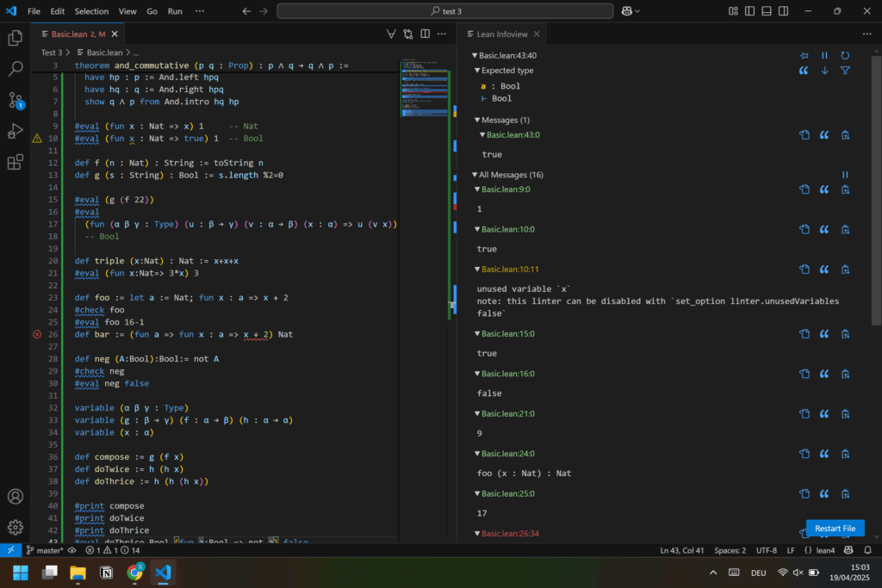Go forward with the navigation arrow

click(x=264, y=11)
